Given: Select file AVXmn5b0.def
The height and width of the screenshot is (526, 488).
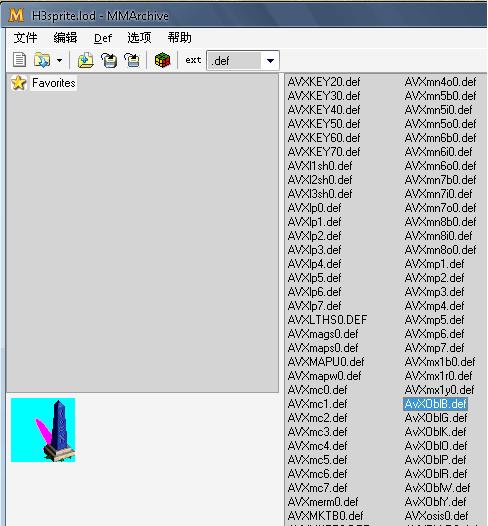Looking at the screenshot, I should [440, 96].
